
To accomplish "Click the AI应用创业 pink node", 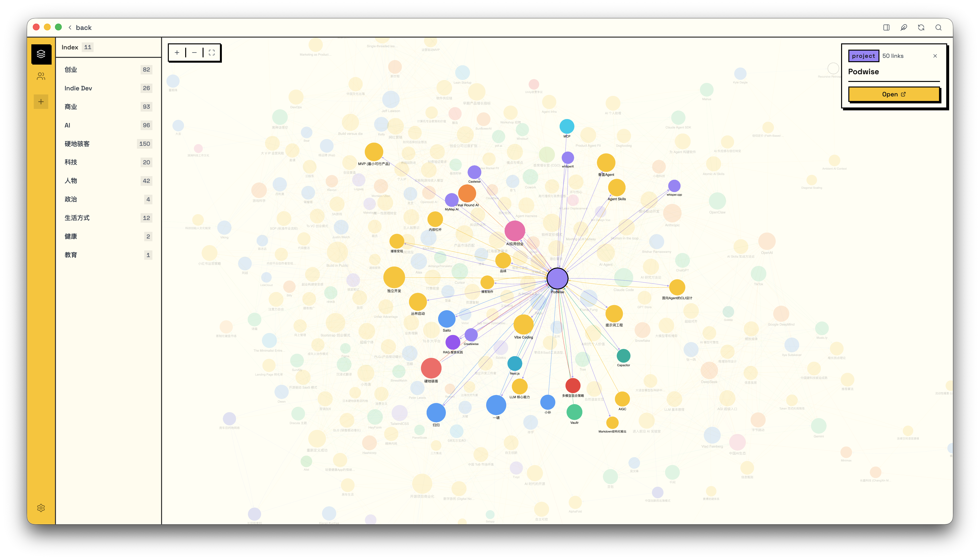I will [x=515, y=231].
